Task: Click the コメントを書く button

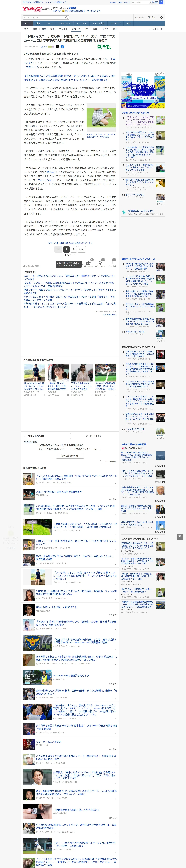Action: 93,436
